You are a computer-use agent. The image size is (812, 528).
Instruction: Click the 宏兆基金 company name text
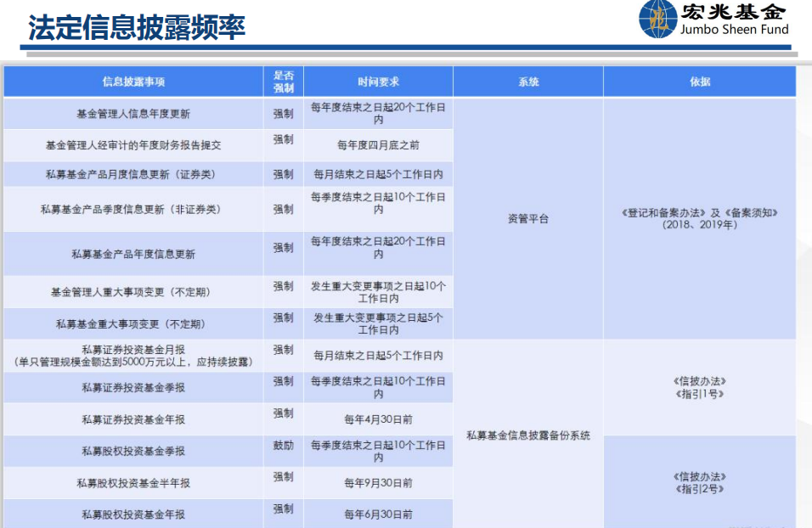[733, 12]
